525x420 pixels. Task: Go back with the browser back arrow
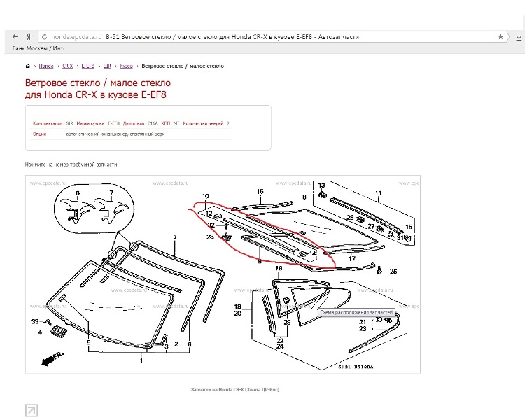[x=15, y=37]
